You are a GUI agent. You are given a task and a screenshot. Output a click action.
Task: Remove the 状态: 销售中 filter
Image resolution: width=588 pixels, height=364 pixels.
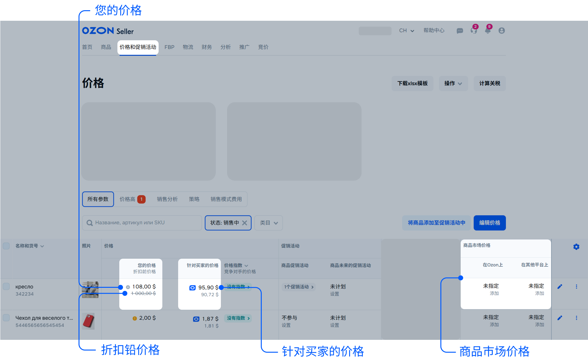[244, 223]
